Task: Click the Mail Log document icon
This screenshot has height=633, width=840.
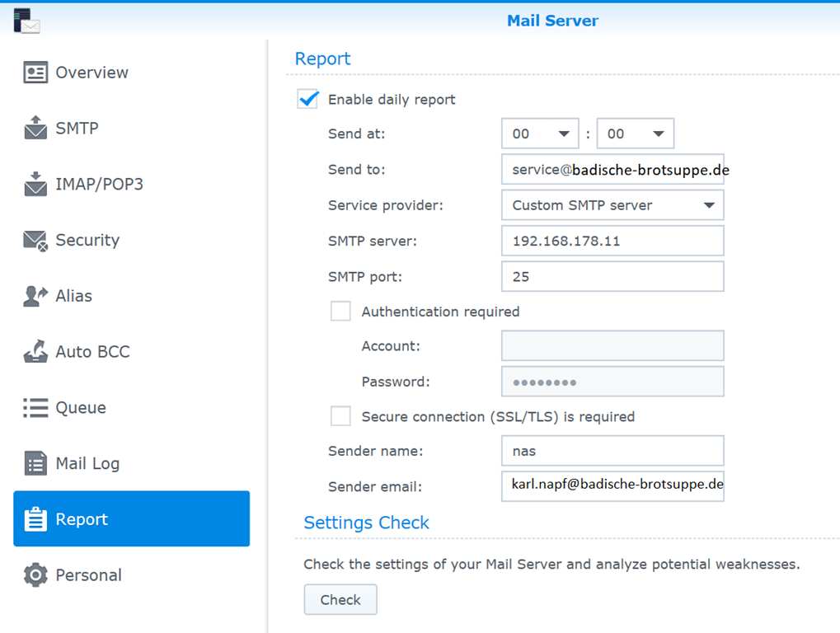Action: (x=35, y=463)
